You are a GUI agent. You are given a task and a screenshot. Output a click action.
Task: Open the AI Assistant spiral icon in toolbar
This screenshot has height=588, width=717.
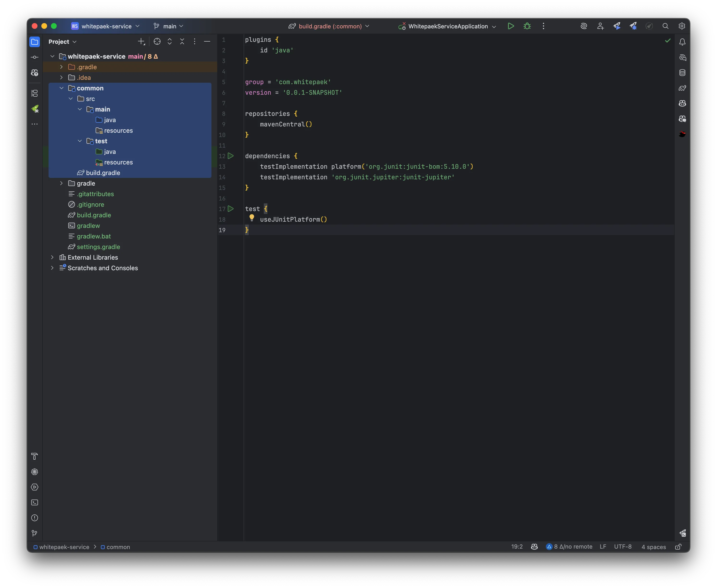coord(584,26)
